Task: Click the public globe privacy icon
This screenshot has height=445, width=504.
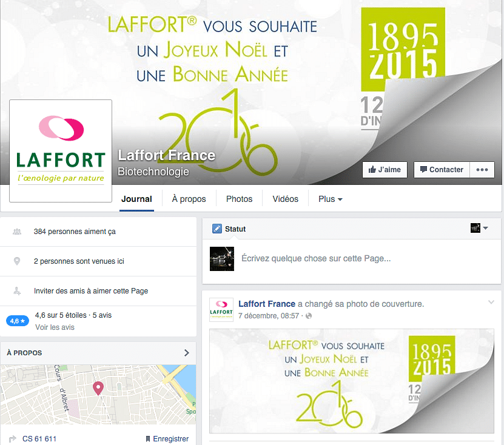Action: coord(309,316)
